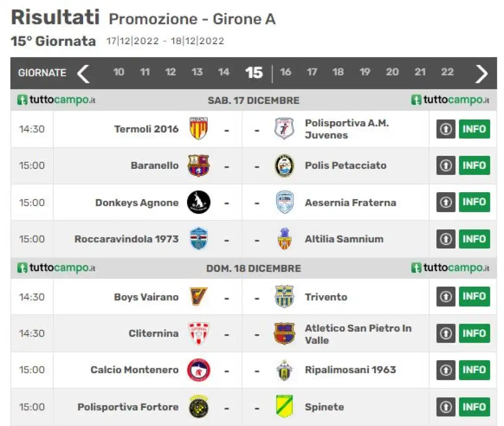The width and height of the screenshot is (504, 426).
Task: Open the Donkeys Agnone black round logo
Action: tap(198, 202)
